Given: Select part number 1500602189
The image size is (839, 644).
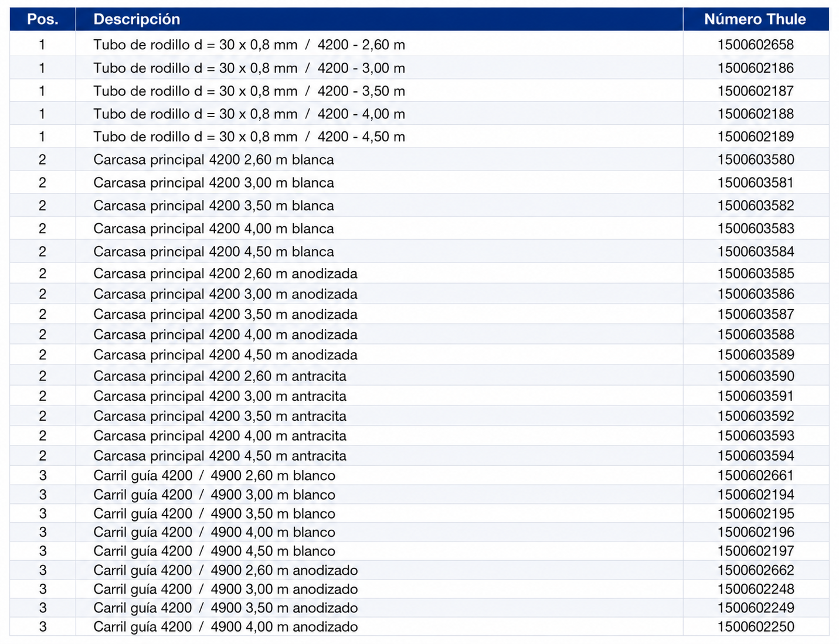Looking at the screenshot, I should tap(756, 137).
